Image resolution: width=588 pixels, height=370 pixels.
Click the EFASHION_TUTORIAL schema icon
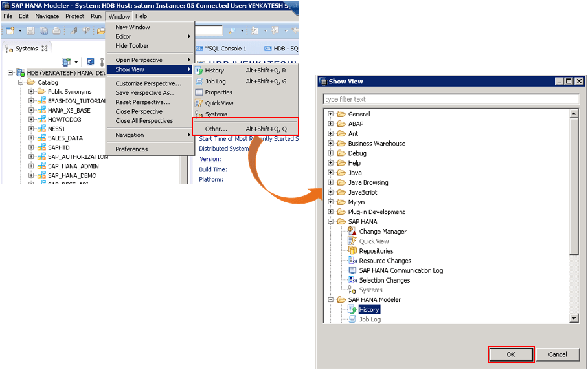[41, 101]
